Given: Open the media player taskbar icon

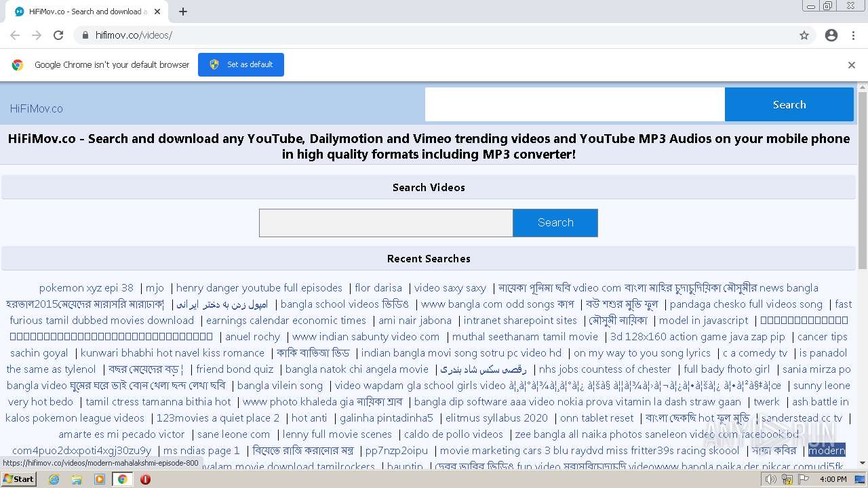Looking at the screenshot, I should tap(100, 479).
